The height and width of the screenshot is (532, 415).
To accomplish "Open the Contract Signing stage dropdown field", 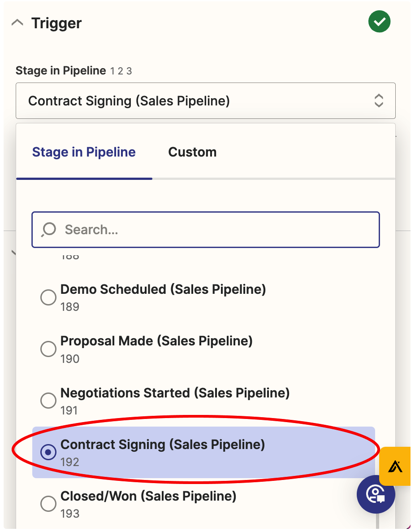I will 197,101.
